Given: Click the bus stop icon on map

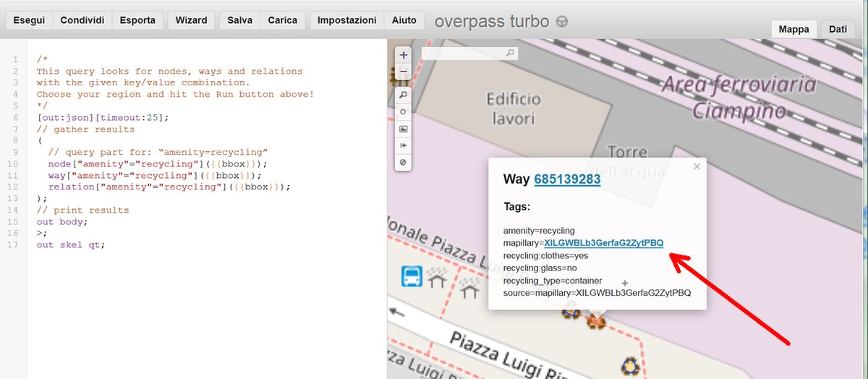Looking at the screenshot, I should (412, 276).
